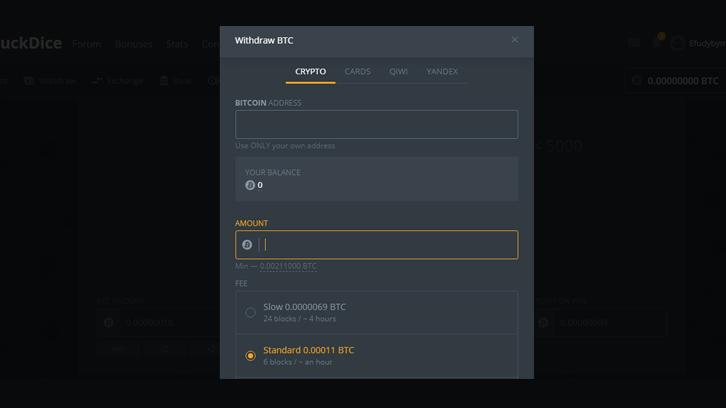This screenshot has height=408, width=726.
Task: Click the balance value 0
Action: (x=260, y=185)
